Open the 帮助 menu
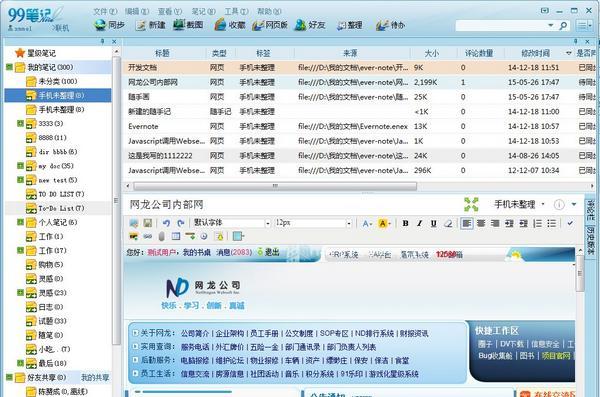600x397 pixels. (269, 11)
